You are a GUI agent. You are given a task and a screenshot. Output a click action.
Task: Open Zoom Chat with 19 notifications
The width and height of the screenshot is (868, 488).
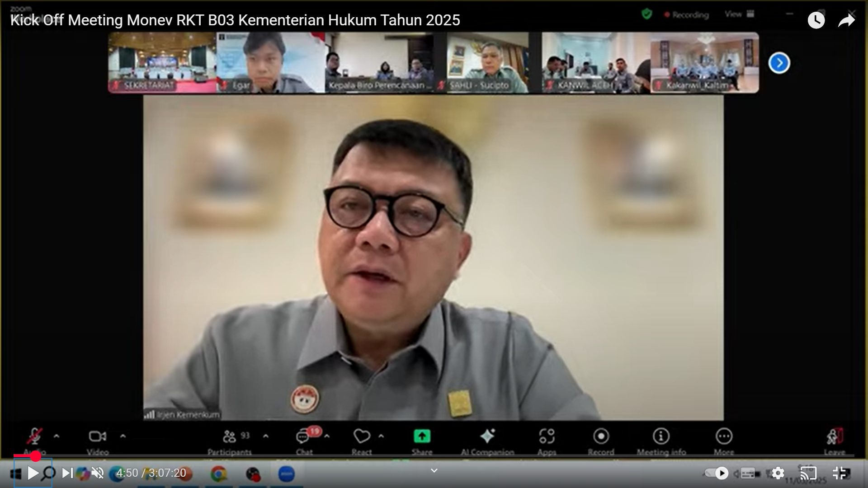pos(303,437)
